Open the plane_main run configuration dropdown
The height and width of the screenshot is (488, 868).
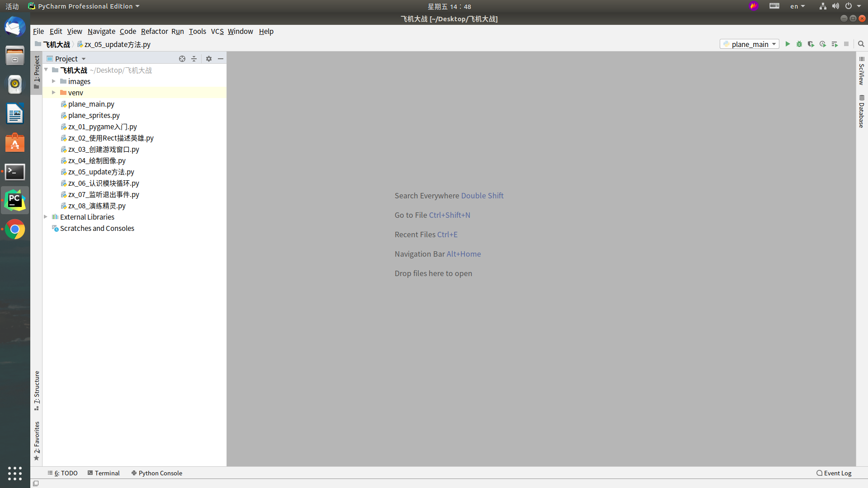click(x=750, y=44)
